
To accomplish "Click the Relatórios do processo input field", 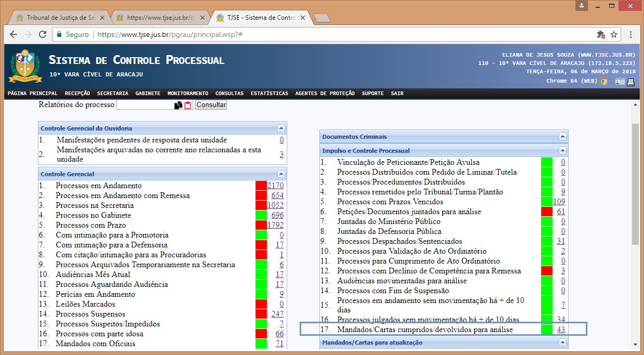I will [145, 105].
